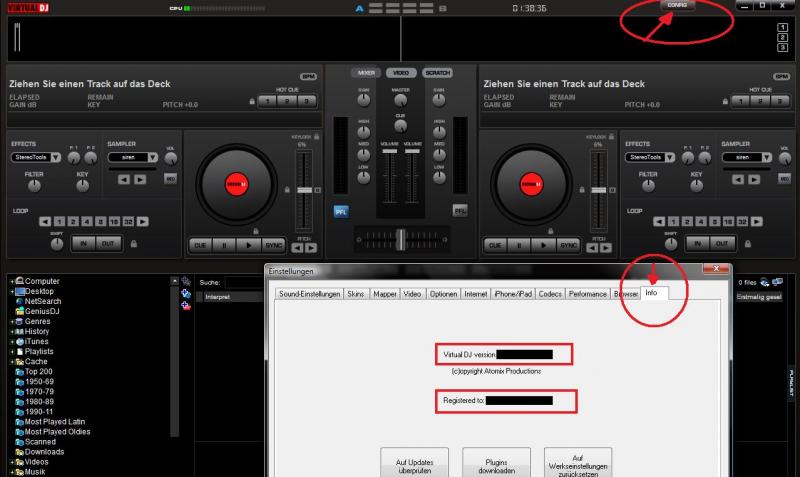This screenshot has height=477, width=800.
Task: Open the siren sampler dropdown on right deck
Action: point(766,157)
